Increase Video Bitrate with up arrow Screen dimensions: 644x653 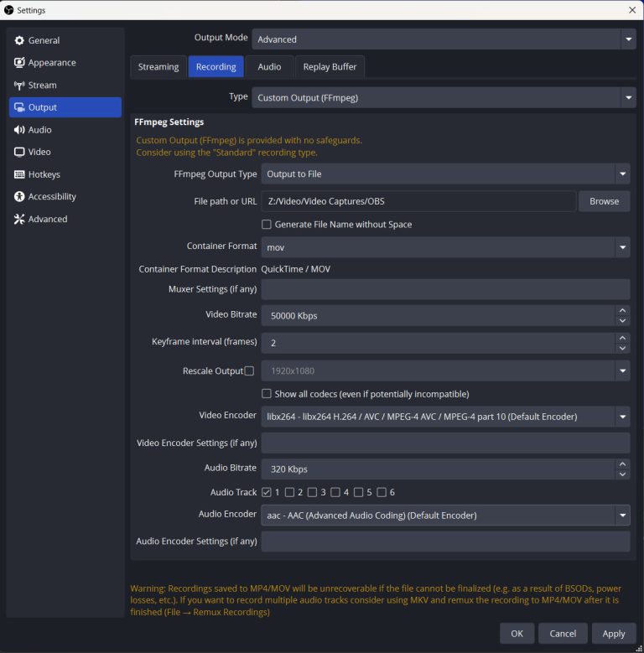622,310
